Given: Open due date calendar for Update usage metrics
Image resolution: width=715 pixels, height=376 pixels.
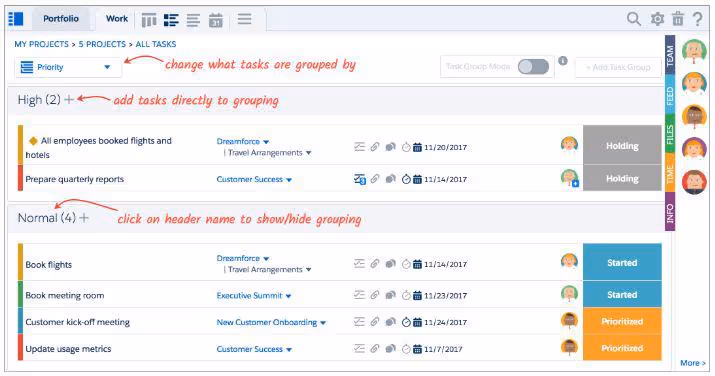Looking at the screenshot, I should click(417, 350).
